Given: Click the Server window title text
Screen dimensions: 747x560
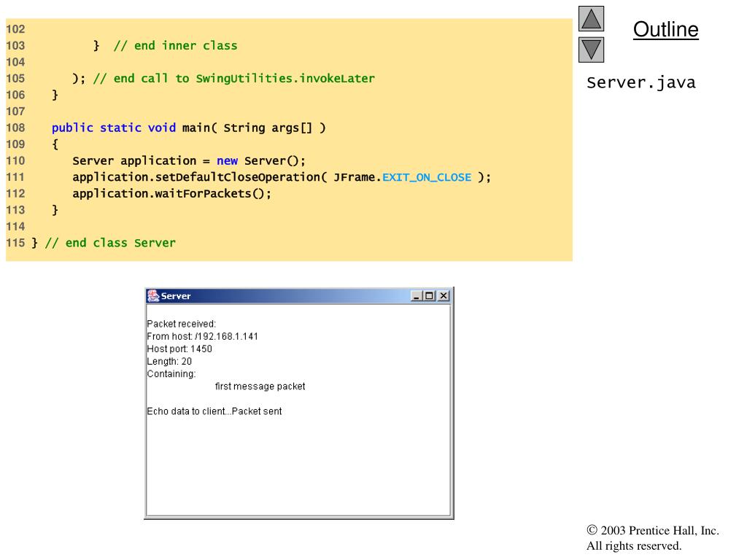Looking at the screenshot, I should (176, 296).
